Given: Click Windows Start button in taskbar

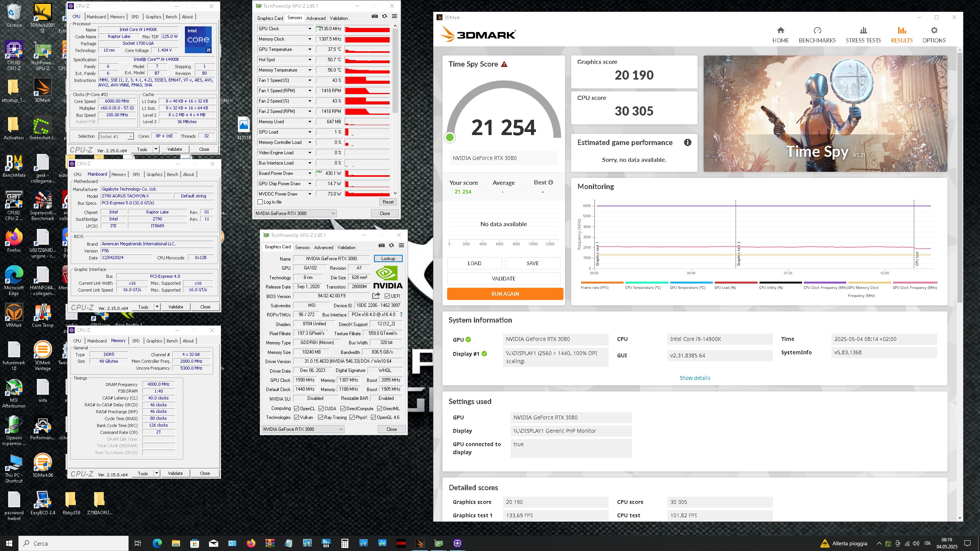Looking at the screenshot, I should pyautogui.click(x=9, y=543).
